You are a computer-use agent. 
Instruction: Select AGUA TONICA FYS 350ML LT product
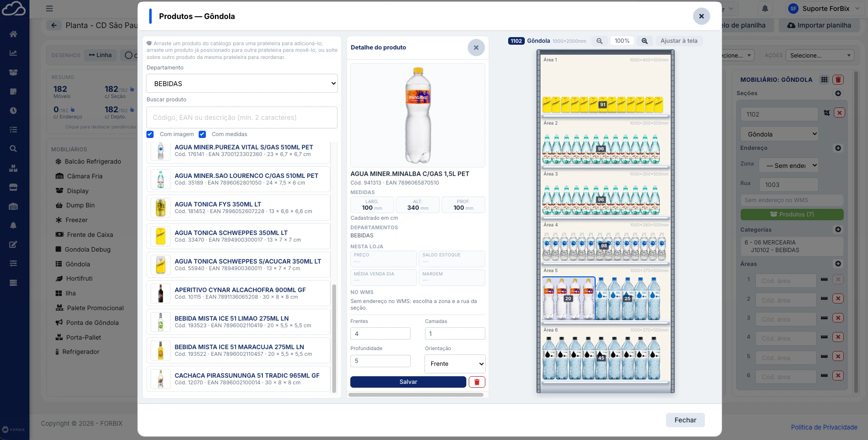click(238, 207)
